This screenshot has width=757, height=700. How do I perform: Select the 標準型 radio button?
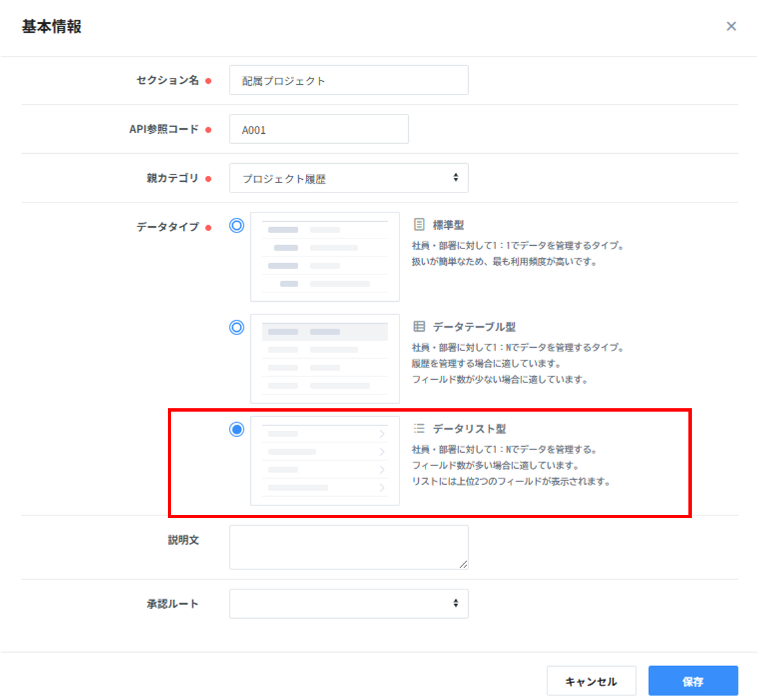point(236,225)
